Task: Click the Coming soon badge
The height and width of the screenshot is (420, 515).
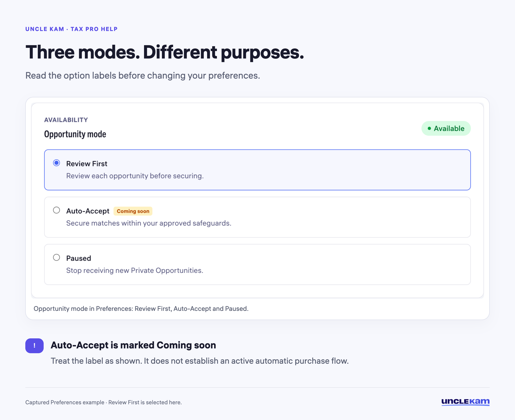Action: 133,211
